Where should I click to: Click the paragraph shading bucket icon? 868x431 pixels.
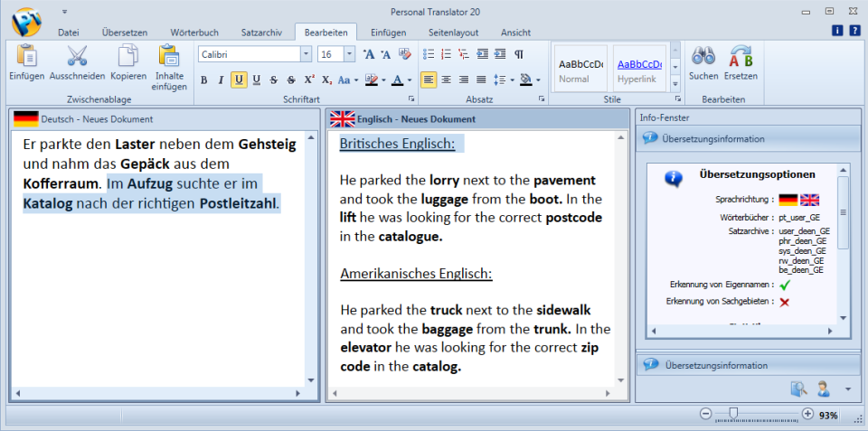coord(526,80)
